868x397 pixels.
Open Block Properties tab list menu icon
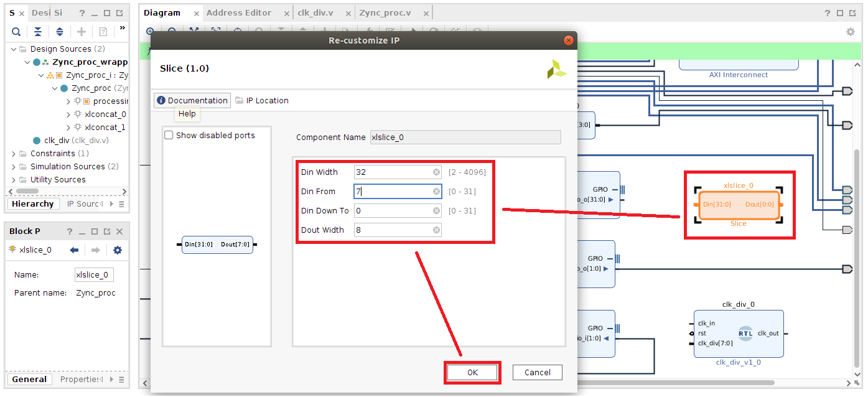[121, 379]
